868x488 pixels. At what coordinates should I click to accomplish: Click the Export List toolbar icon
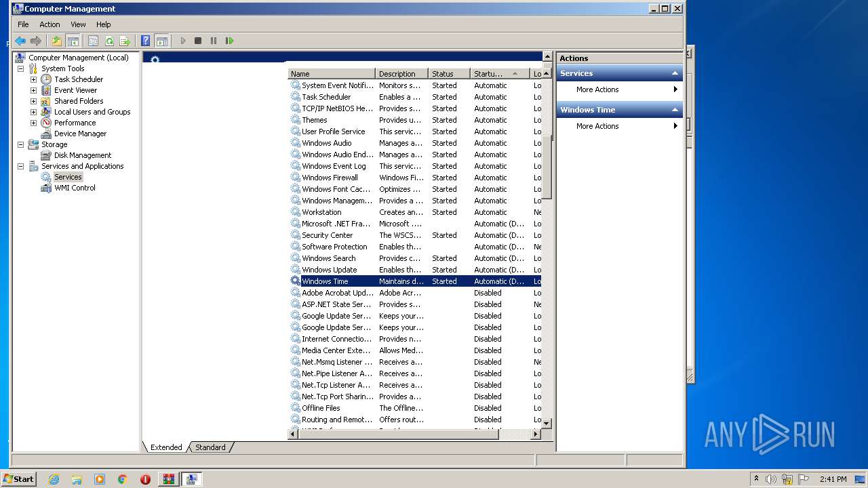(125, 41)
